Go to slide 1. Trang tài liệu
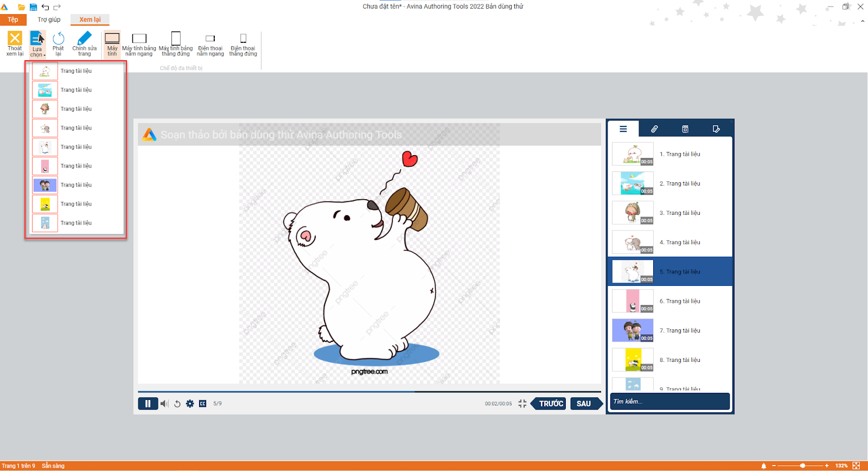 (671, 154)
